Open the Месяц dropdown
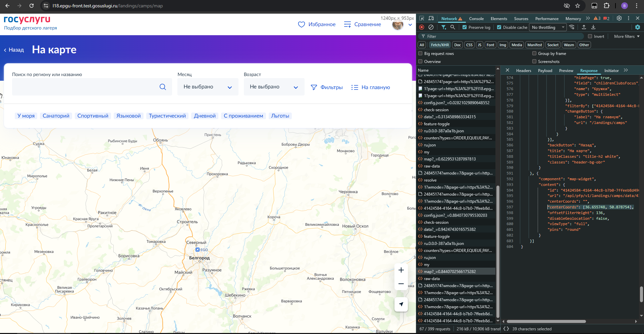This screenshot has height=334, width=644. (x=208, y=87)
